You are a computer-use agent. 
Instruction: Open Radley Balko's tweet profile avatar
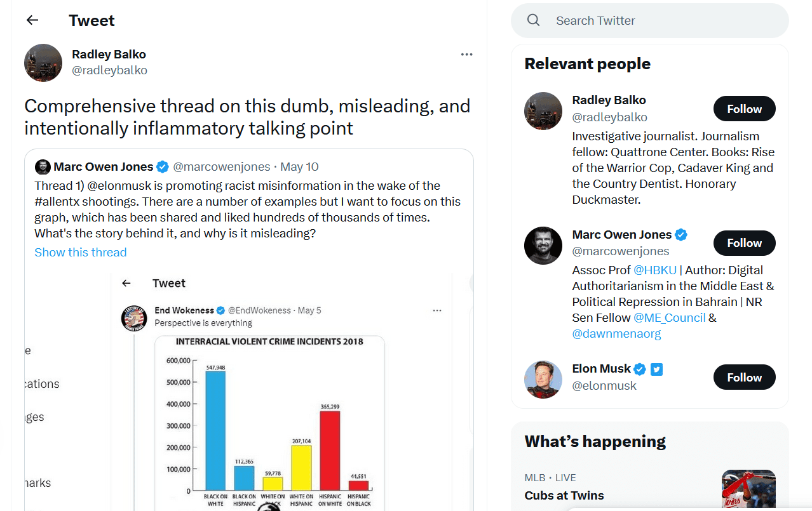[43, 63]
